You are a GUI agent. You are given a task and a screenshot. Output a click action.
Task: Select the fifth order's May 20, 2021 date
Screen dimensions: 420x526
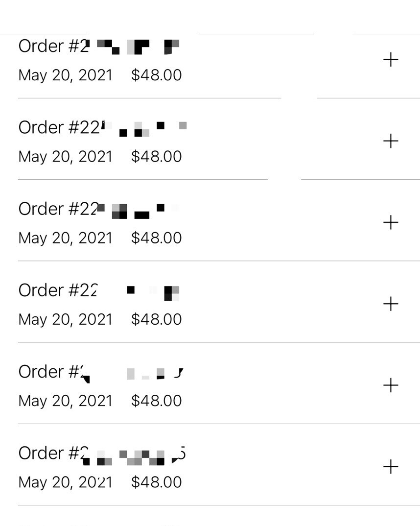[66, 401]
